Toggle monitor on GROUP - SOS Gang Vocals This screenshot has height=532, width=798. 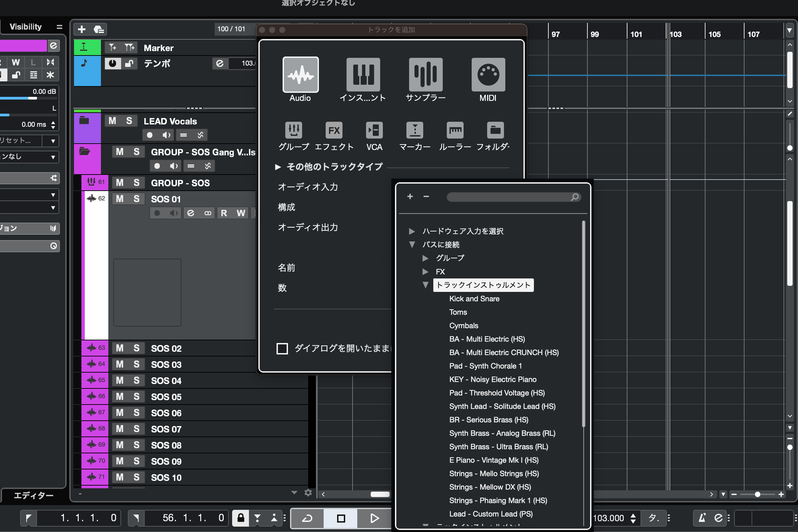174,166
